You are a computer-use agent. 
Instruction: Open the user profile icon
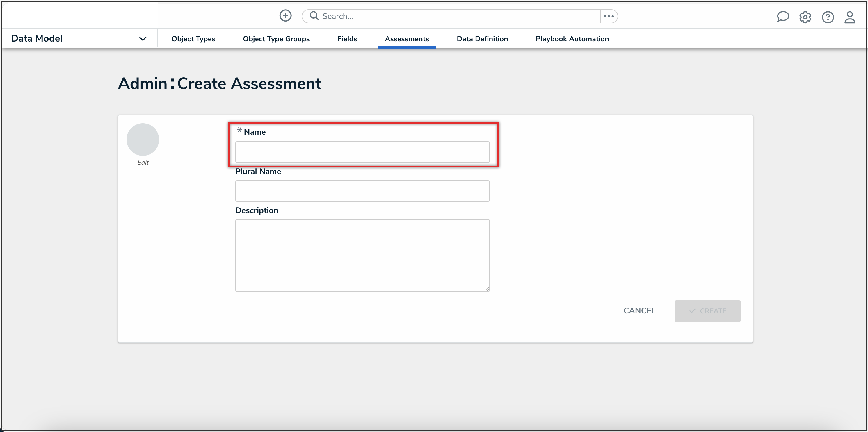849,17
